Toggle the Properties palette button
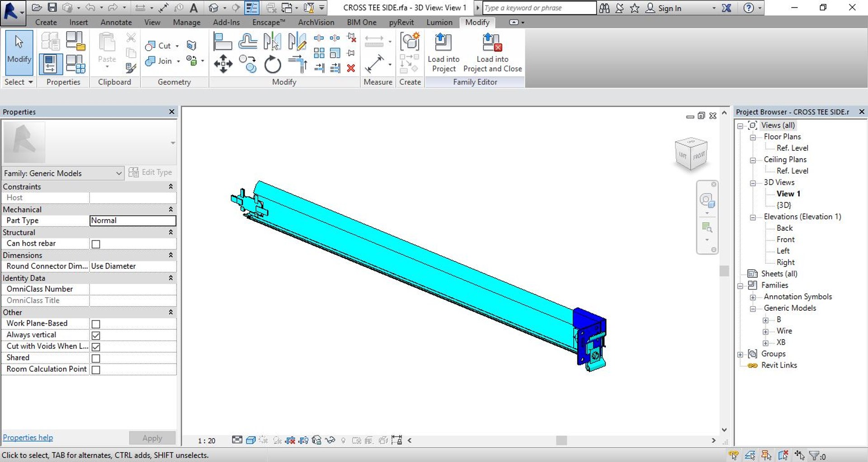Screen dimensions: 868x462 (50, 64)
